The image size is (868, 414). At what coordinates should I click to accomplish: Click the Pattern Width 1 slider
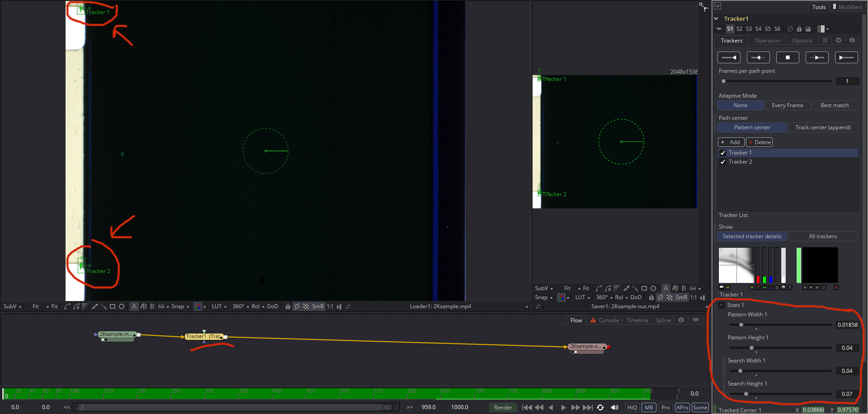point(780,325)
